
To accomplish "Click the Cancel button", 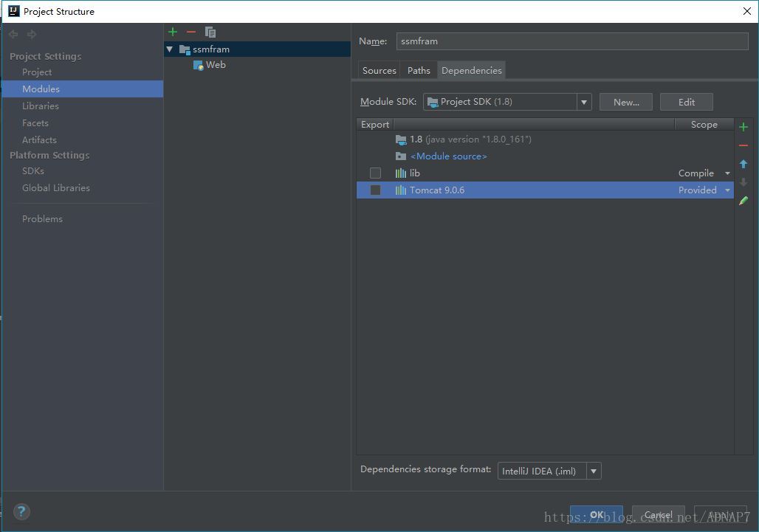I will [659, 514].
